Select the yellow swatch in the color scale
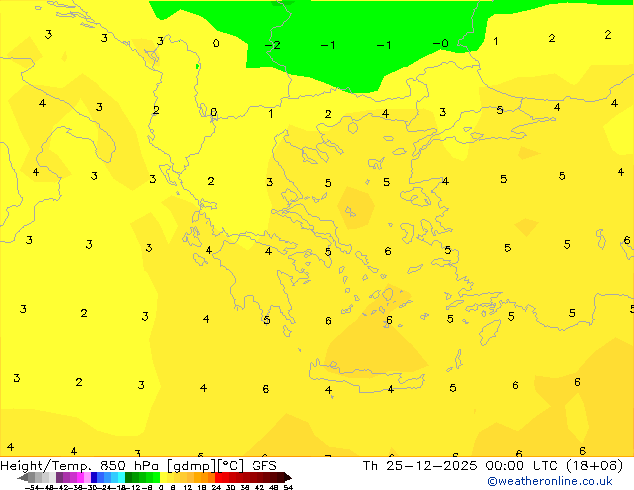Image resolution: width=634 pixels, height=490 pixels. point(163,477)
